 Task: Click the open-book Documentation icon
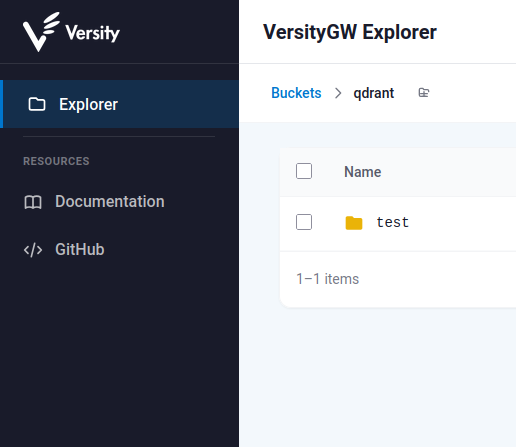pyautogui.click(x=33, y=202)
